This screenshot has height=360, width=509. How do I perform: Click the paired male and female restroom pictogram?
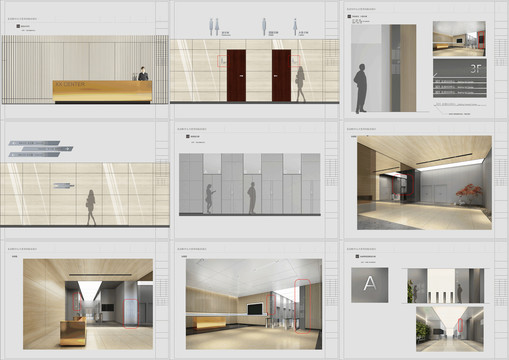click(214, 27)
